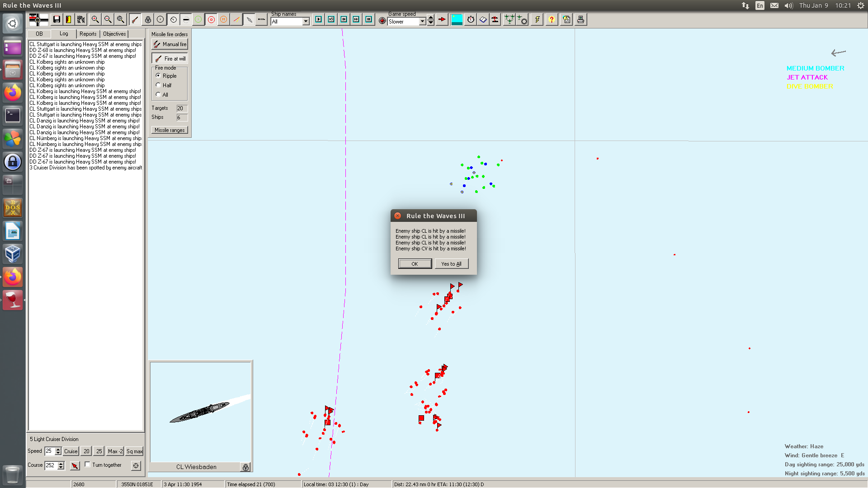Screen dimensions: 868x488
Task: Advance one turn with play button
Action: 319,19
